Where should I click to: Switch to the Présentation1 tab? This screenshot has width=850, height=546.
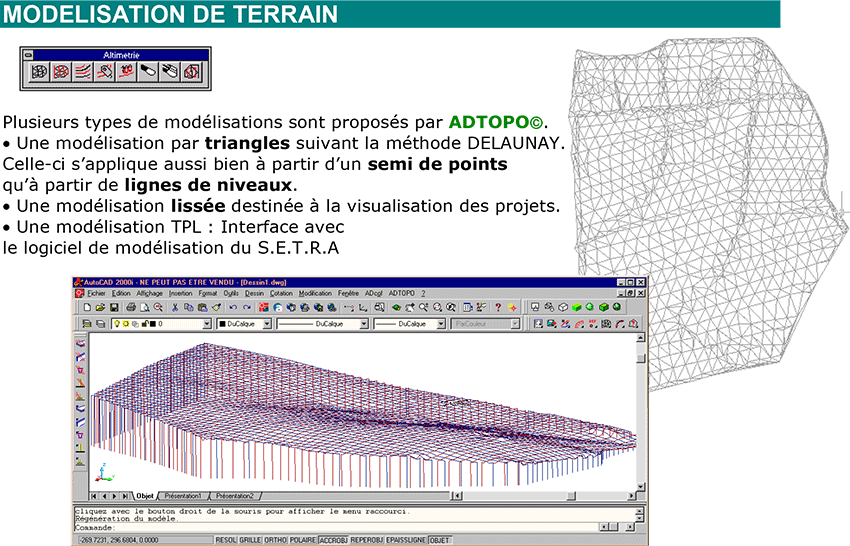[183, 496]
